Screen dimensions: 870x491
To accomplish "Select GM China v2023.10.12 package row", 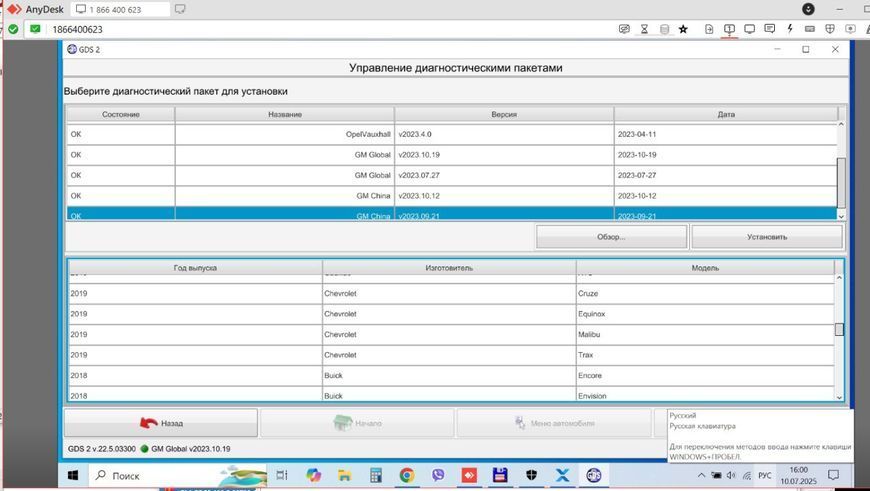I will pyautogui.click(x=452, y=196).
